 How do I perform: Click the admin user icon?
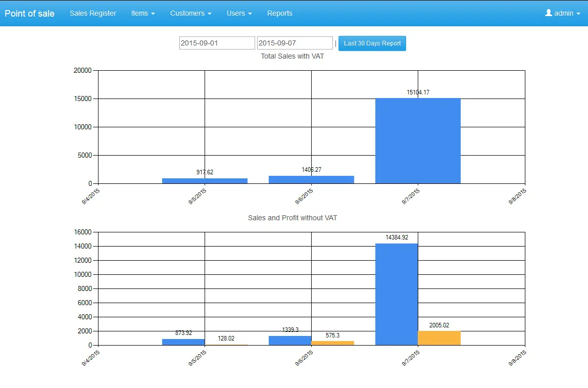[x=549, y=13]
